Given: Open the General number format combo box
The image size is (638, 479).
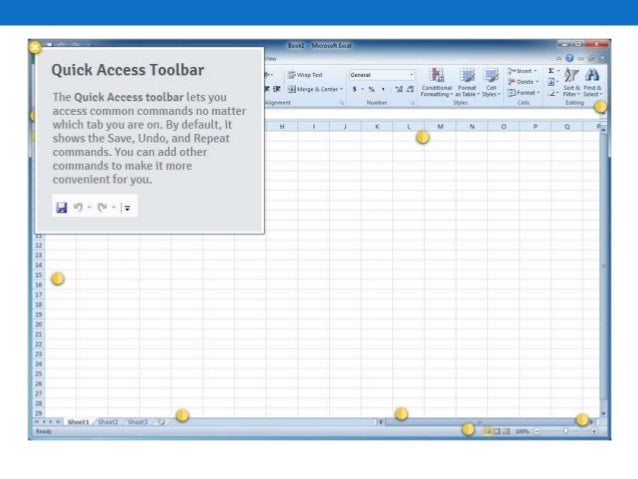Looking at the screenshot, I should [382, 75].
